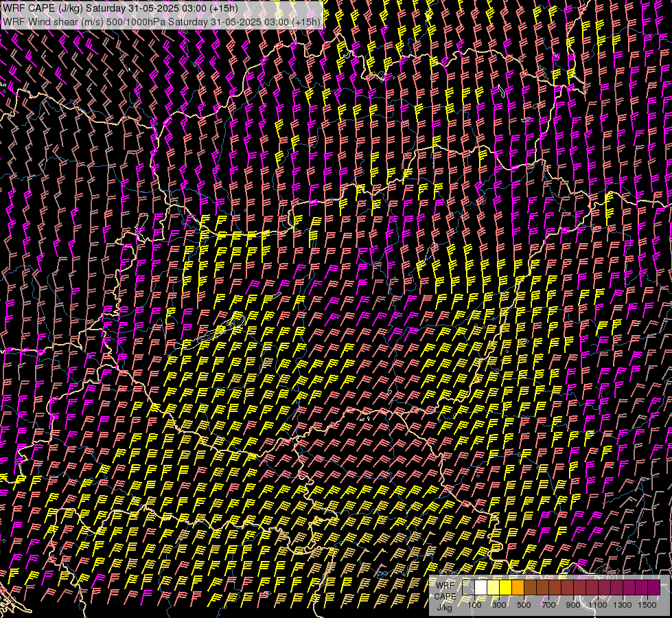Click the legend value 1300
This screenshot has height=618, width=672.
623,605
